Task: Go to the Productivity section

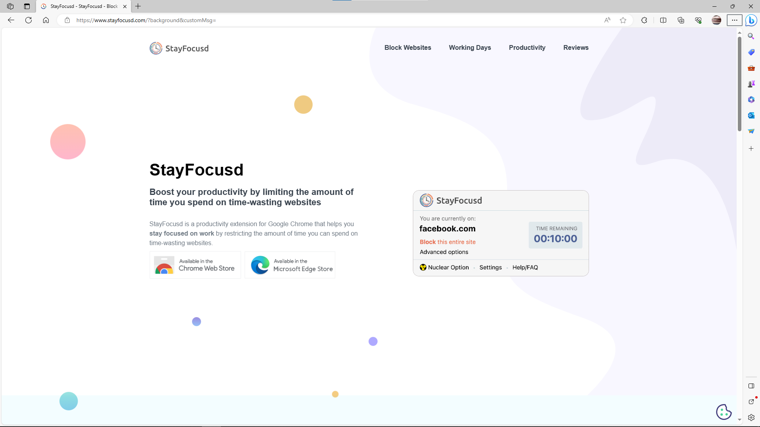Action: click(527, 47)
